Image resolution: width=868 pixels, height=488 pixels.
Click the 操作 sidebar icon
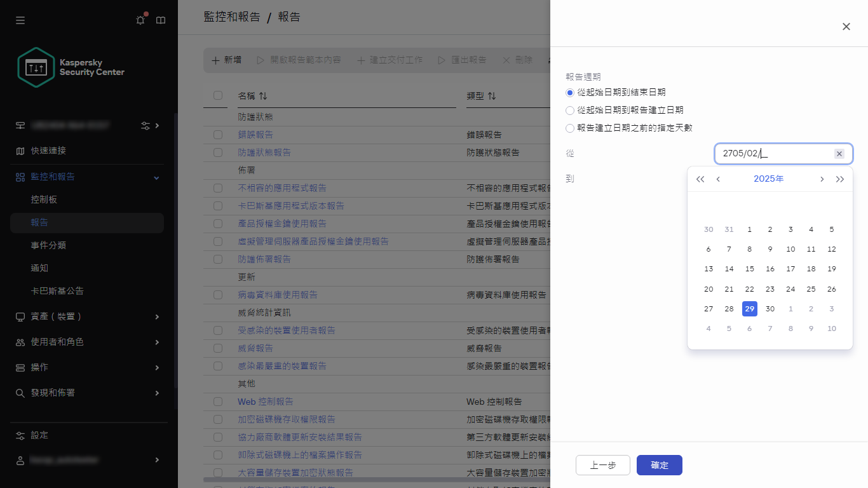point(20,367)
